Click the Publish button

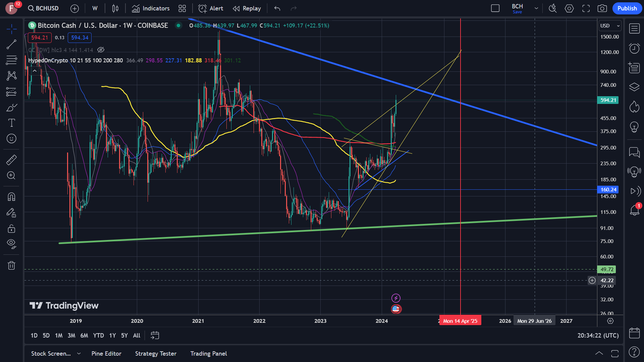(x=627, y=8)
